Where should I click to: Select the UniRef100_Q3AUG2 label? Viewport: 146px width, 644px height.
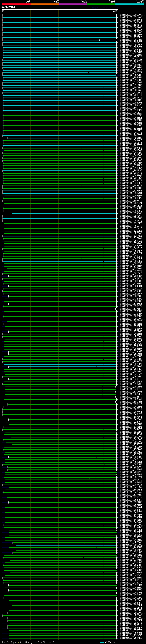[131, 352]
